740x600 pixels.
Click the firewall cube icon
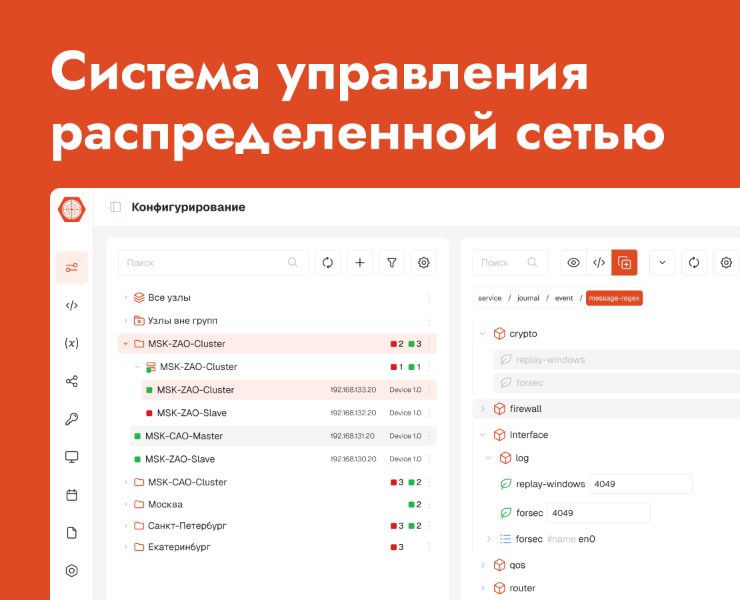(499, 409)
